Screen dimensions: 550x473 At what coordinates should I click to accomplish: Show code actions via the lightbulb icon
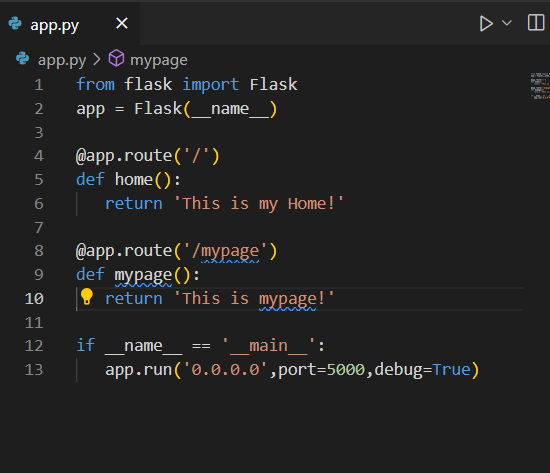pyautogui.click(x=87, y=297)
